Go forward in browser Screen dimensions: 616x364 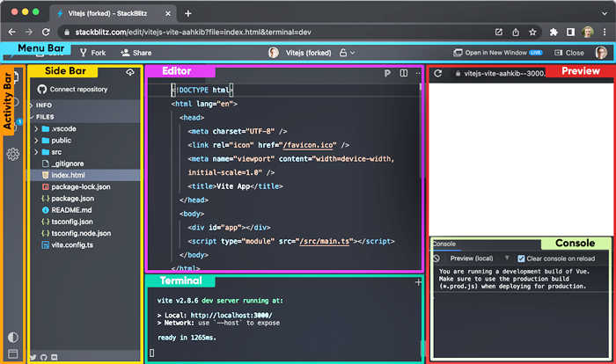coord(29,33)
